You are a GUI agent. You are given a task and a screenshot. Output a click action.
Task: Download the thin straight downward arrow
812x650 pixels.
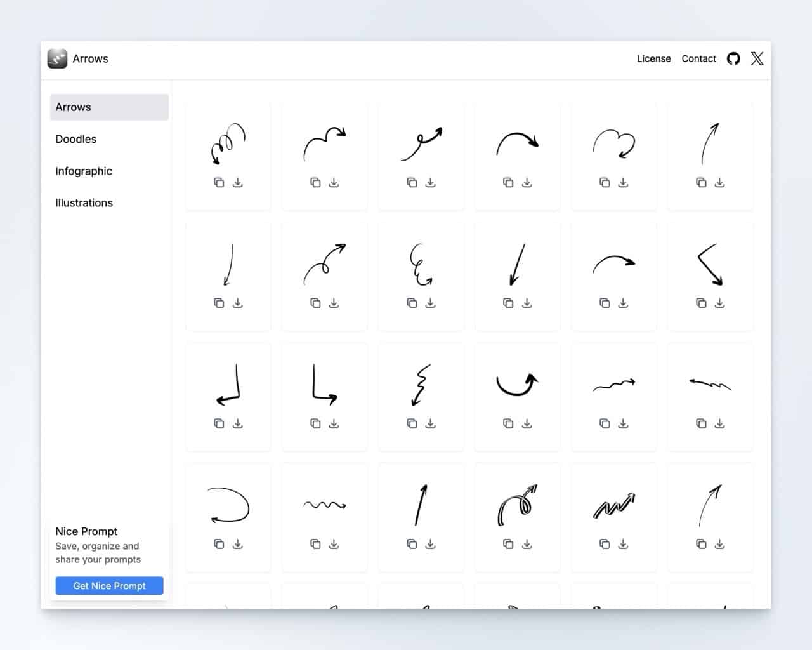point(238,303)
